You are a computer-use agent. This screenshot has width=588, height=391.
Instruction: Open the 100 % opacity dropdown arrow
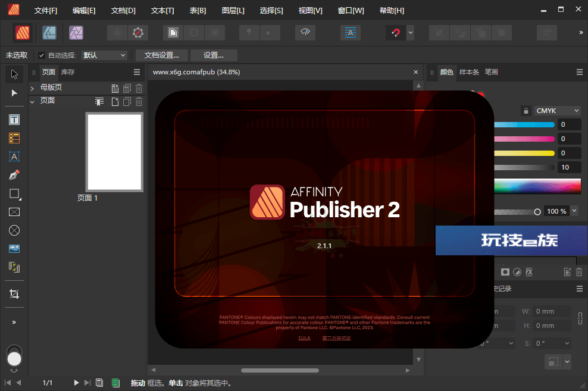[x=574, y=211]
